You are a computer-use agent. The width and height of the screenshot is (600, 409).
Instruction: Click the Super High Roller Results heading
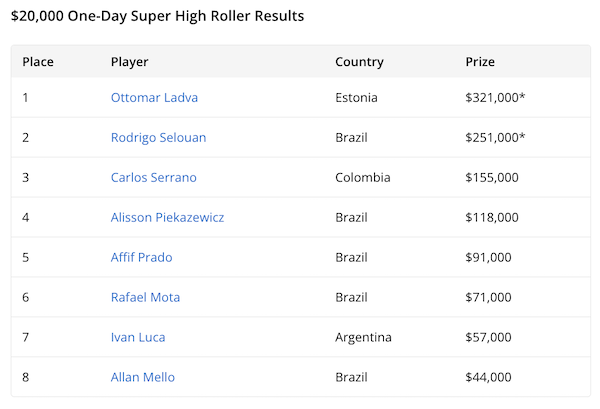click(157, 16)
